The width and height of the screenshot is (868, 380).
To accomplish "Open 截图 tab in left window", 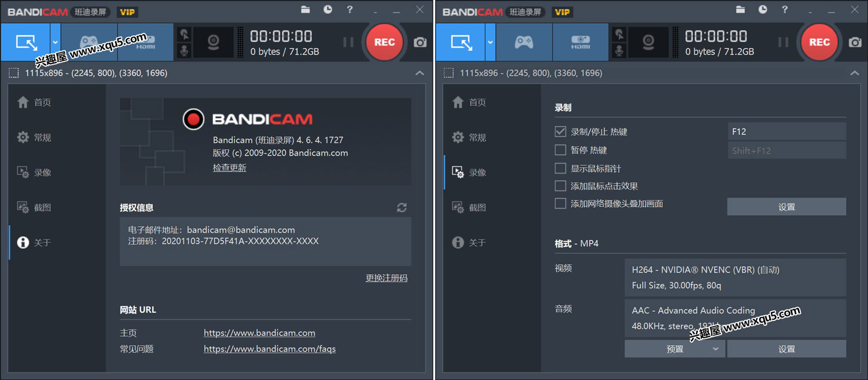I will pos(58,208).
